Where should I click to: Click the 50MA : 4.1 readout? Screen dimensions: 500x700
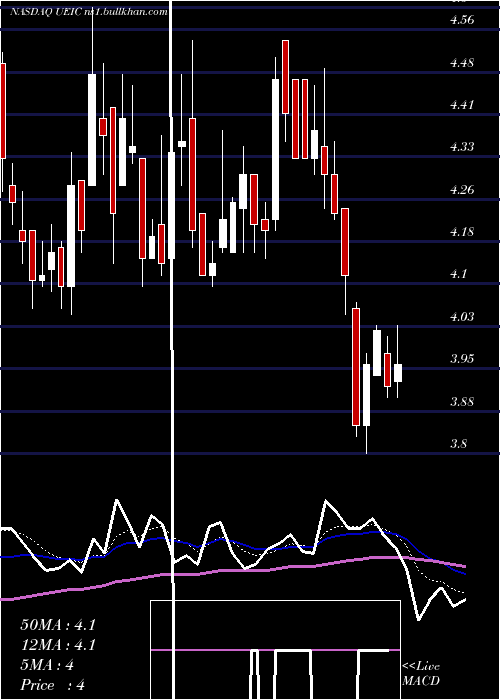click(58, 625)
